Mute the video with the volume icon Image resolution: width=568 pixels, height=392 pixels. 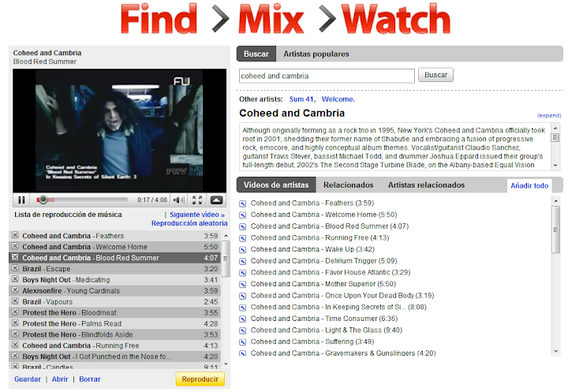pos(179,200)
